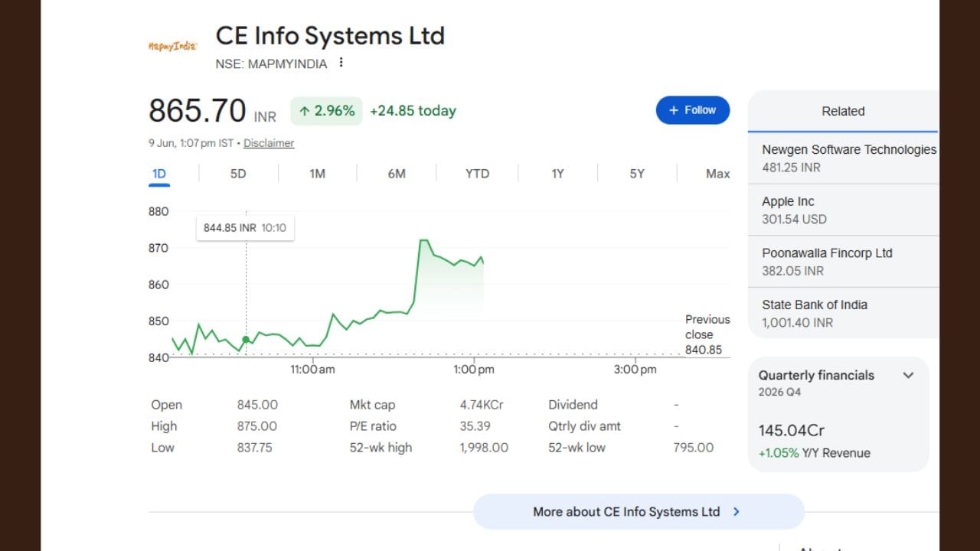Click the arrow chevron in the More about button
Screen dimensions: 980x551
pyautogui.click(x=737, y=512)
